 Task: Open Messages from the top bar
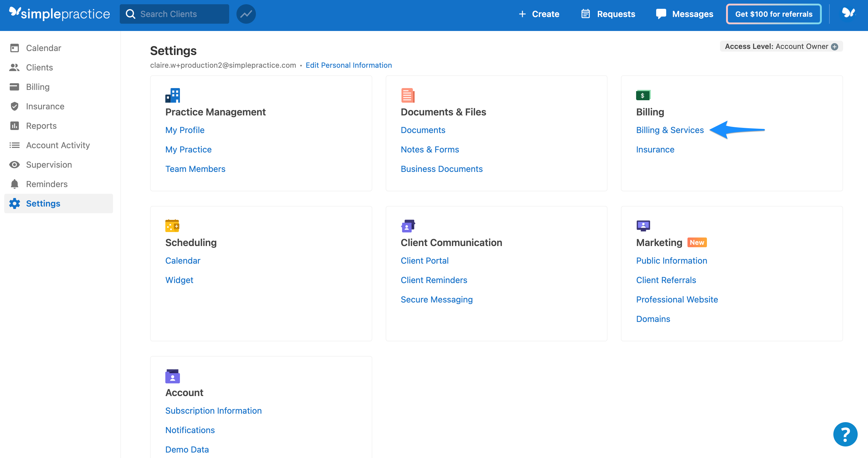coord(684,14)
